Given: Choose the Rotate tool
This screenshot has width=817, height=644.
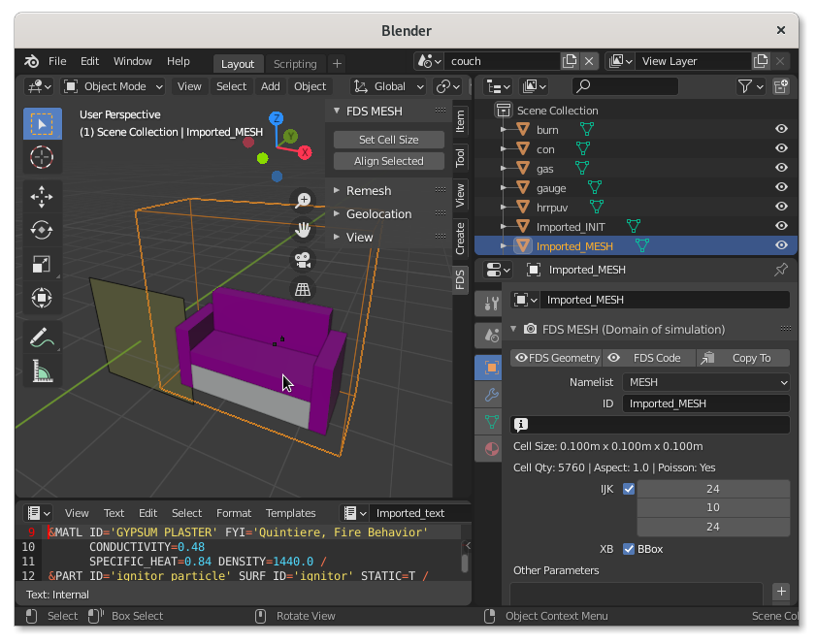Looking at the screenshot, I should [42, 230].
